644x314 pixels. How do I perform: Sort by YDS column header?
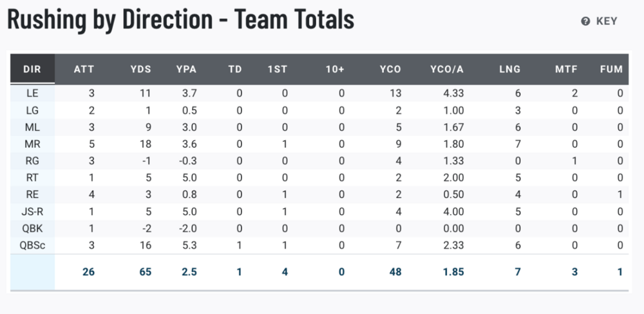[140, 69]
